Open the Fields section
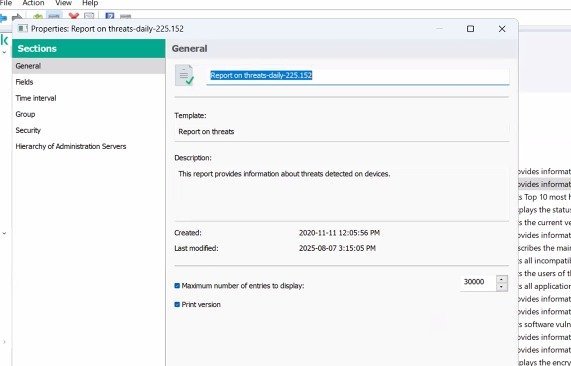 (x=88, y=82)
